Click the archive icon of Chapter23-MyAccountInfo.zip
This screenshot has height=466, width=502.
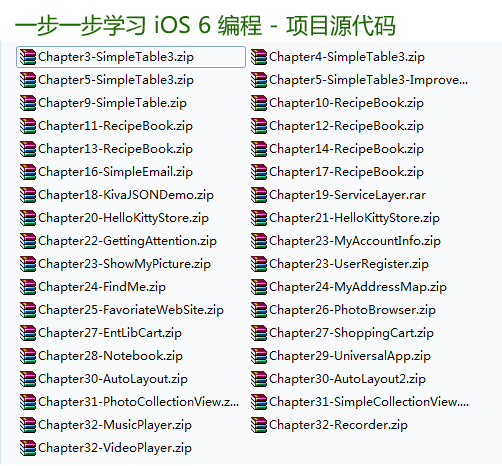coord(259,241)
